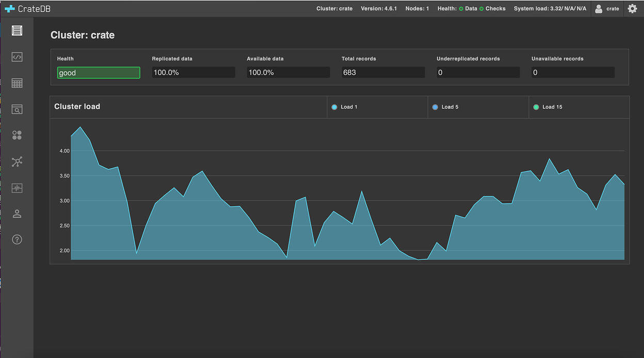Open the Help icon
This screenshot has height=358, width=644.
tap(17, 239)
